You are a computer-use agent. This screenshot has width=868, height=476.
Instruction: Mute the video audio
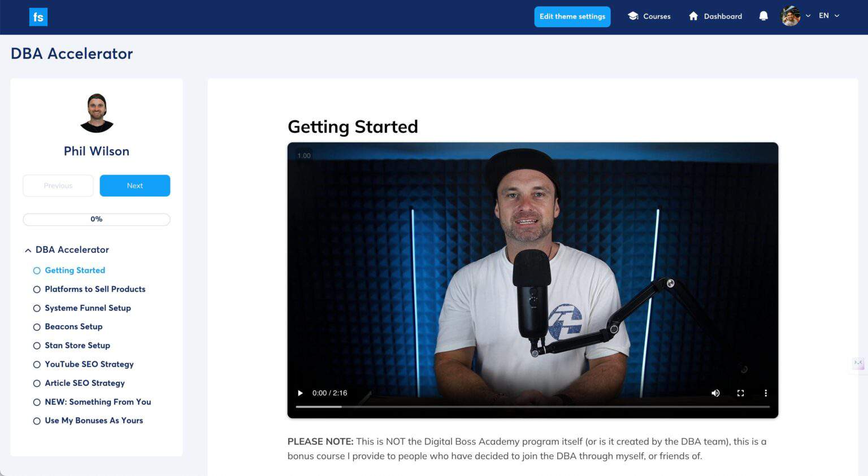click(715, 392)
